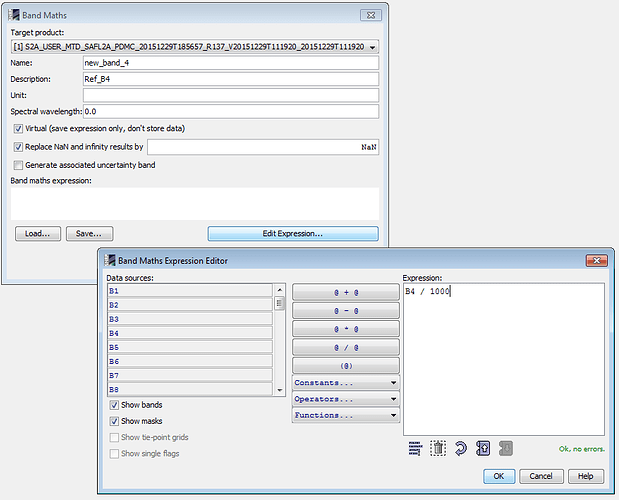Click the Band Maths window title icon
The width and height of the screenshot is (619, 500).
[x=14, y=15]
